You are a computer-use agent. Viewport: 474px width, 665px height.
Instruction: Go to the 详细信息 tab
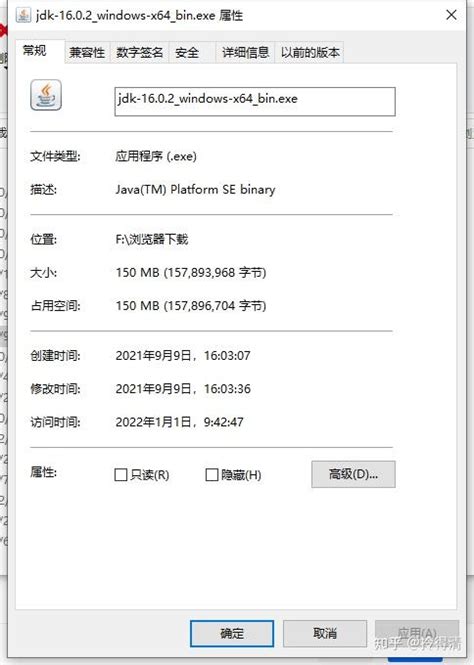245,53
